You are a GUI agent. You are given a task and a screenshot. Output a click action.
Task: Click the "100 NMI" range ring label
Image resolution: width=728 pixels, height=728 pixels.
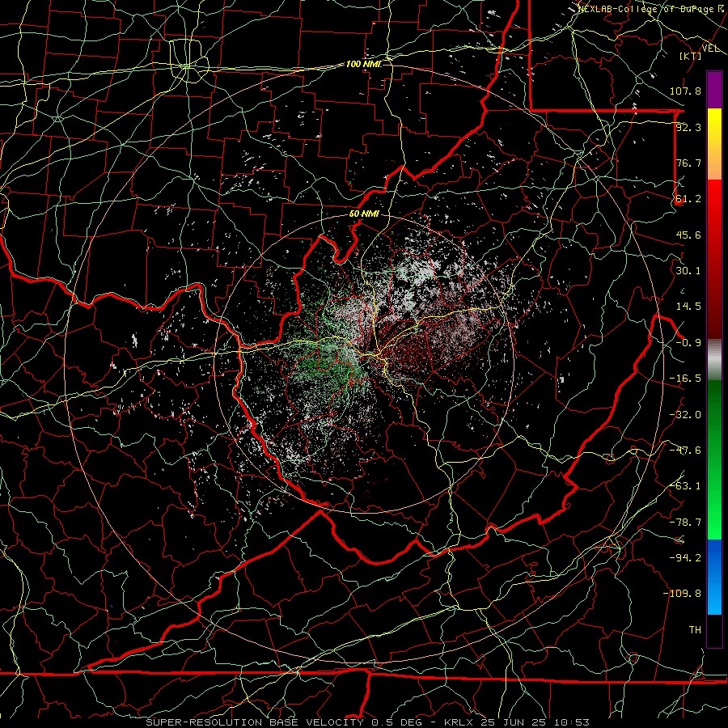click(363, 64)
